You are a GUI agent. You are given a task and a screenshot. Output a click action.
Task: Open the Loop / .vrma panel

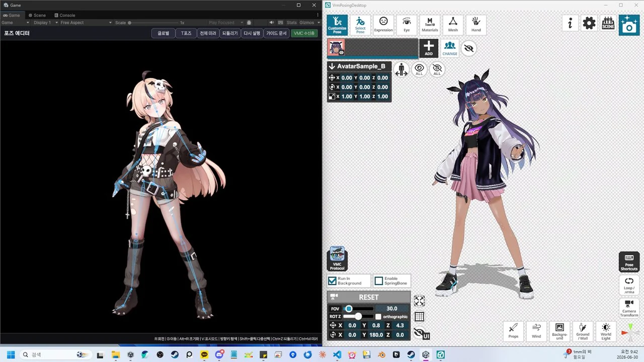coord(629,285)
